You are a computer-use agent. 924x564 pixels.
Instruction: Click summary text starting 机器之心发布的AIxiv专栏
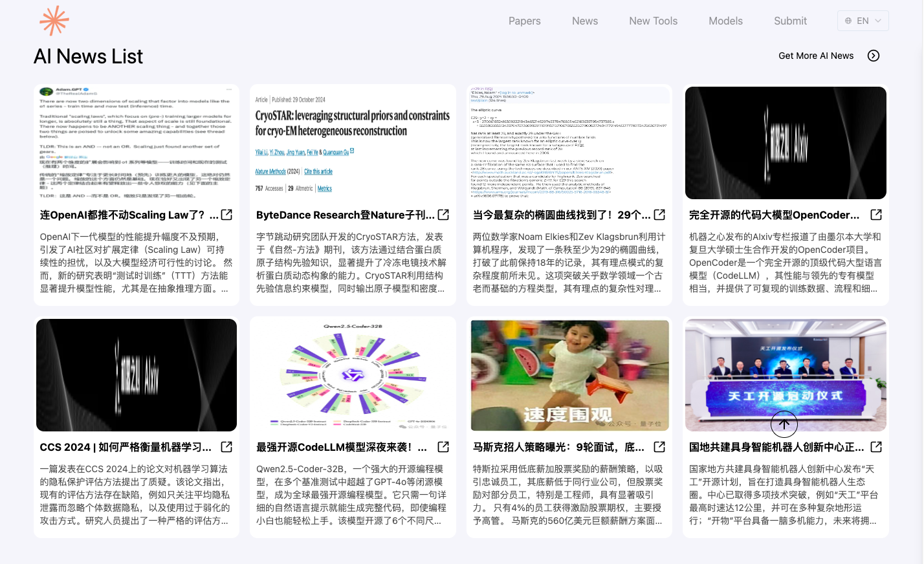[x=785, y=263]
